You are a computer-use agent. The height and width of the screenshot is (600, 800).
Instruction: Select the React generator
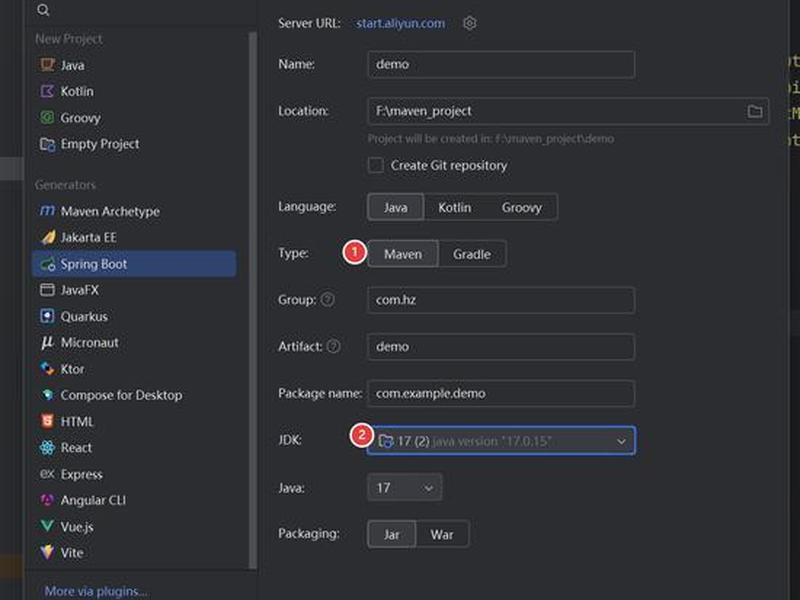(134, 447)
